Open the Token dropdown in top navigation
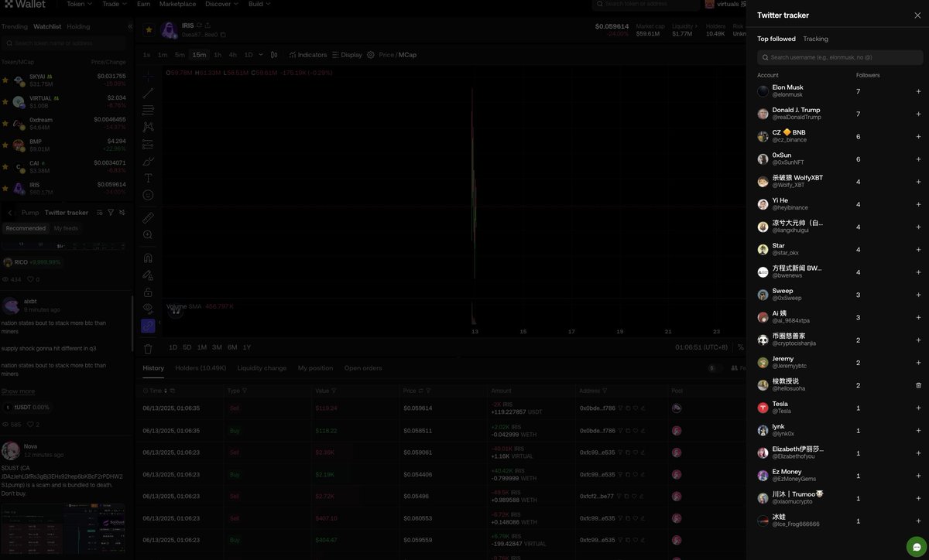929x560 pixels. click(78, 4)
